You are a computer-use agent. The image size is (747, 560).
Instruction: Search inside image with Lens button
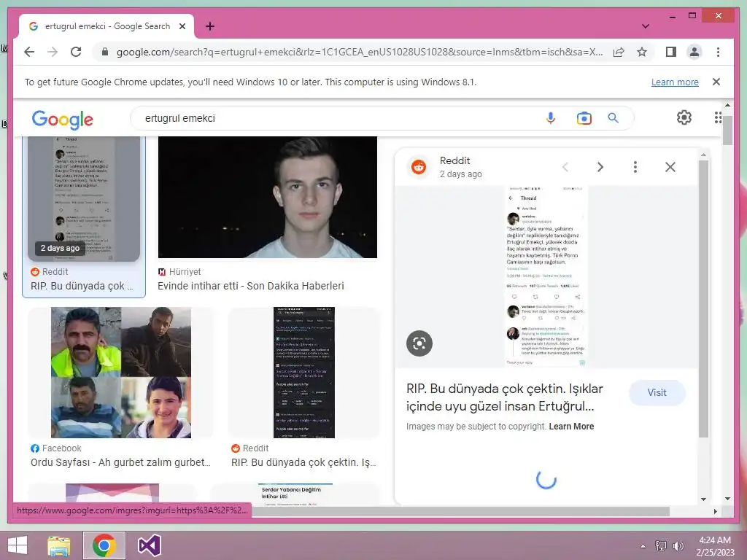tap(419, 343)
